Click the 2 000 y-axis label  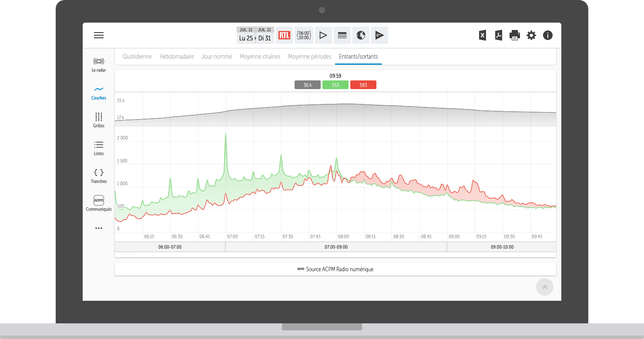coord(122,138)
